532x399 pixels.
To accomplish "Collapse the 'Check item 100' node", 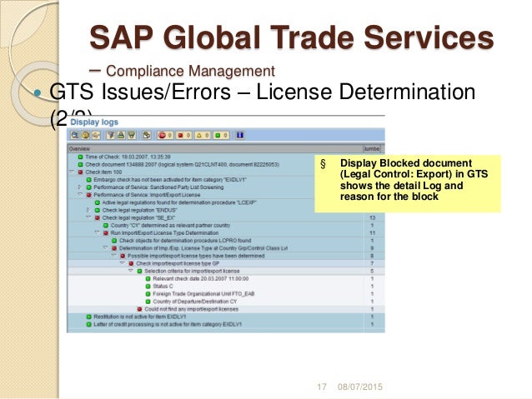I will [72, 172].
